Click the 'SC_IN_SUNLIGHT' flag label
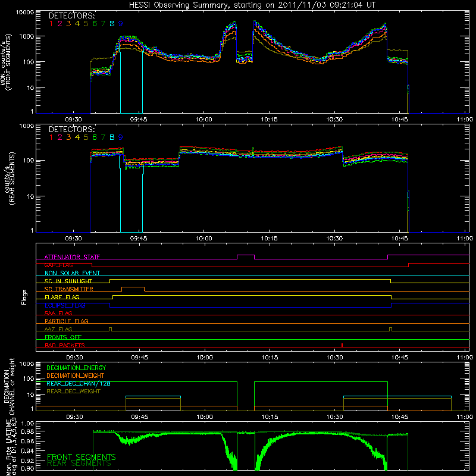 pos(68,281)
